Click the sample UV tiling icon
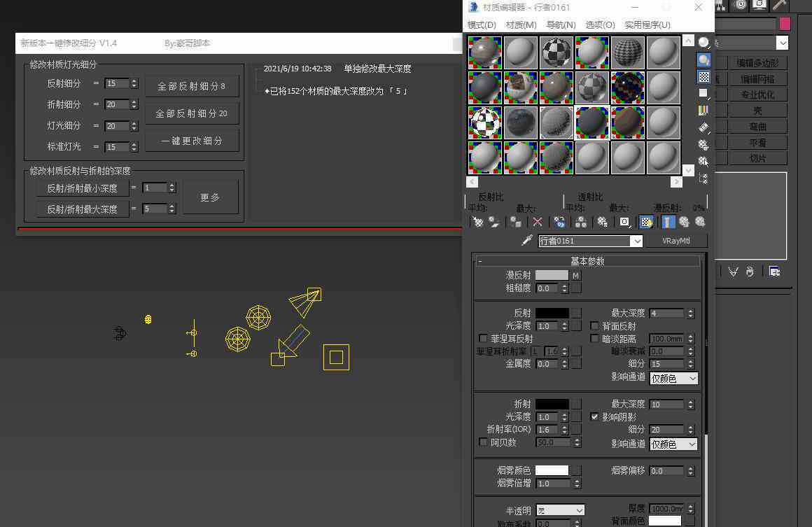The image size is (812, 527). point(703,94)
